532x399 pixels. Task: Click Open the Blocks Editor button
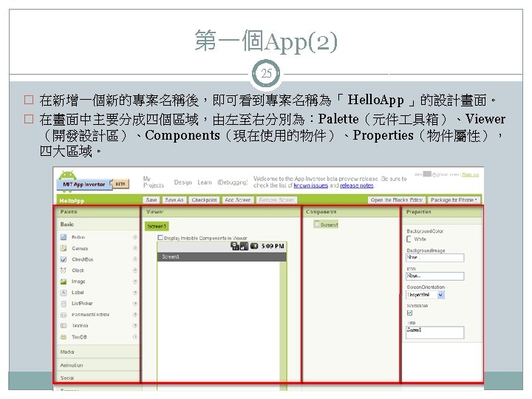coord(396,199)
